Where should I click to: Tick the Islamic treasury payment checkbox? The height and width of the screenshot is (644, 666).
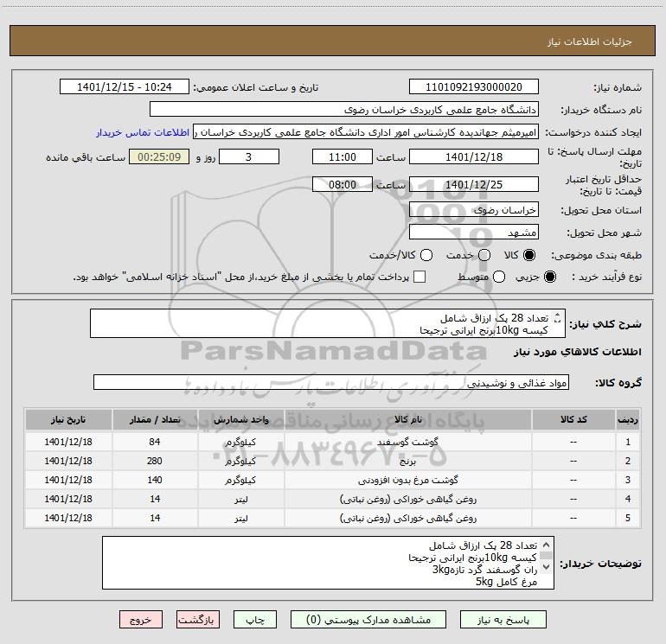(419, 277)
